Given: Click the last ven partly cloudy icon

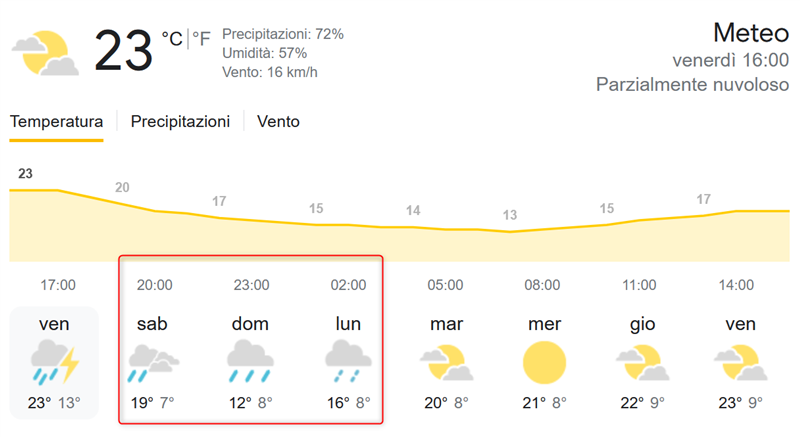Looking at the screenshot, I should coord(740,363).
